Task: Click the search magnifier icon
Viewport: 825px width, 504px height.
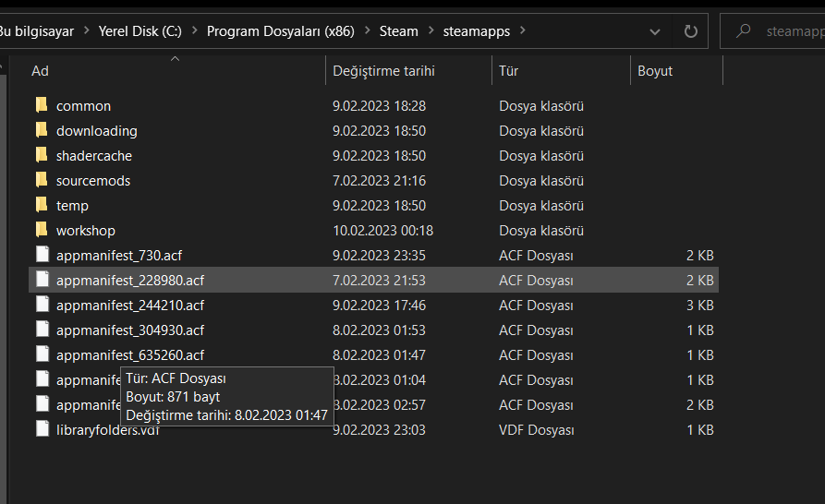Action: click(x=743, y=31)
